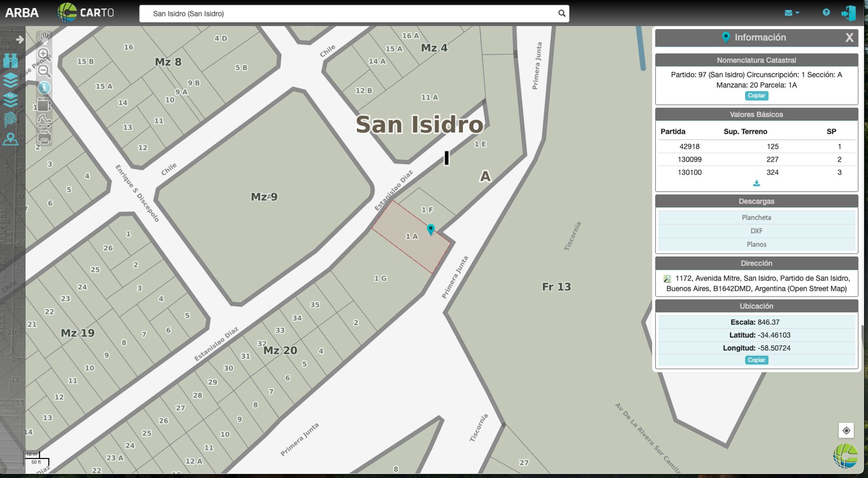Select the measure area tool
Image resolution: width=868 pixels, height=478 pixels.
coord(44,105)
